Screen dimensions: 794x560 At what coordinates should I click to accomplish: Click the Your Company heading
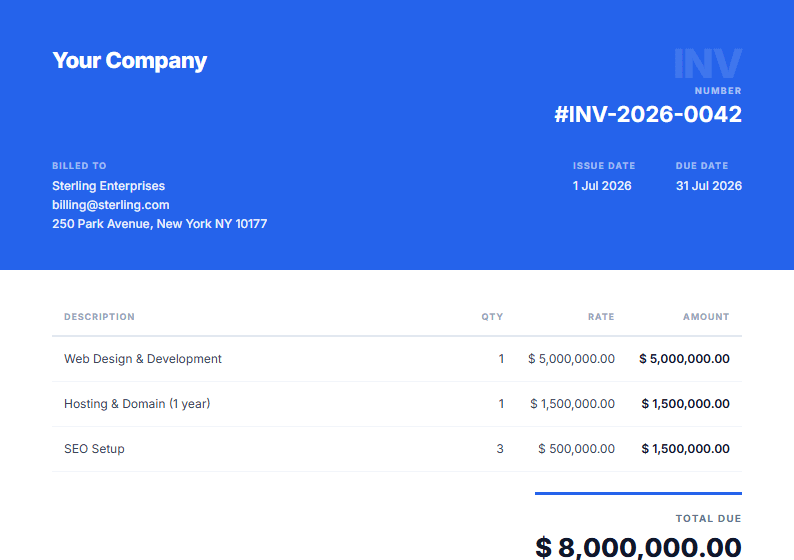click(x=130, y=61)
